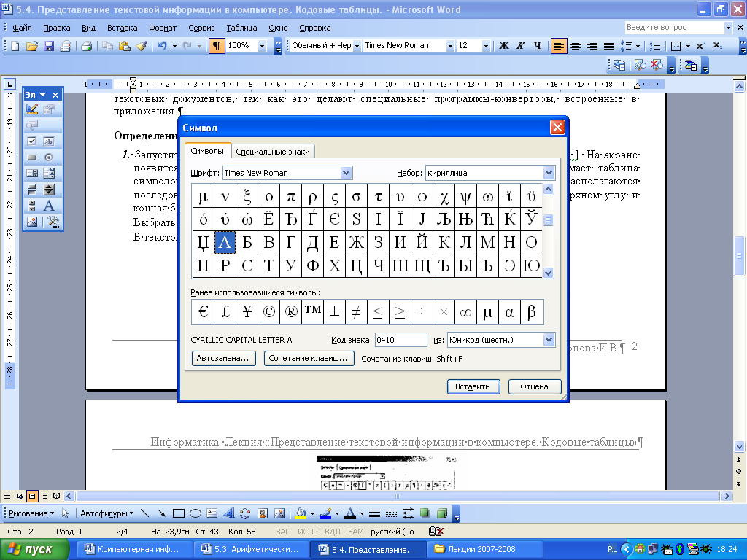Center the text alignment
Image resolution: width=747 pixels, height=560 pixels.
[576, 46]
